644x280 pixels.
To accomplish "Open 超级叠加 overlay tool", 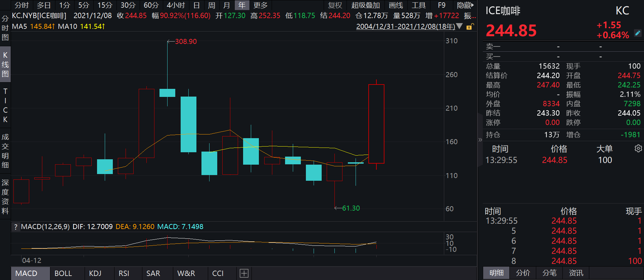I will pos(366,5).
